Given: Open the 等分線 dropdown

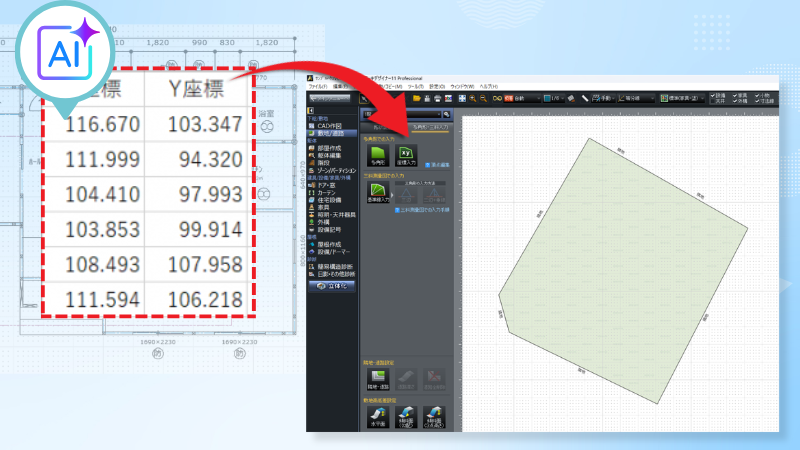Looking at the screenshot, I should click(x=638, y=98).
